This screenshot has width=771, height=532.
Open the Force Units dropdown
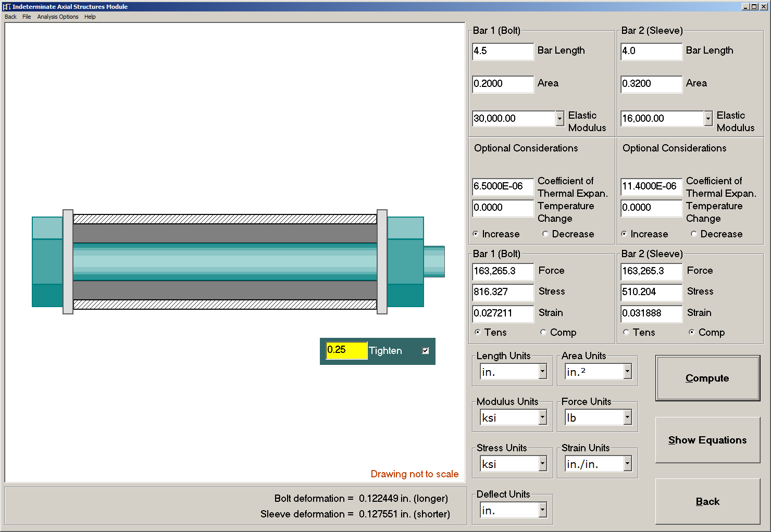628,417
